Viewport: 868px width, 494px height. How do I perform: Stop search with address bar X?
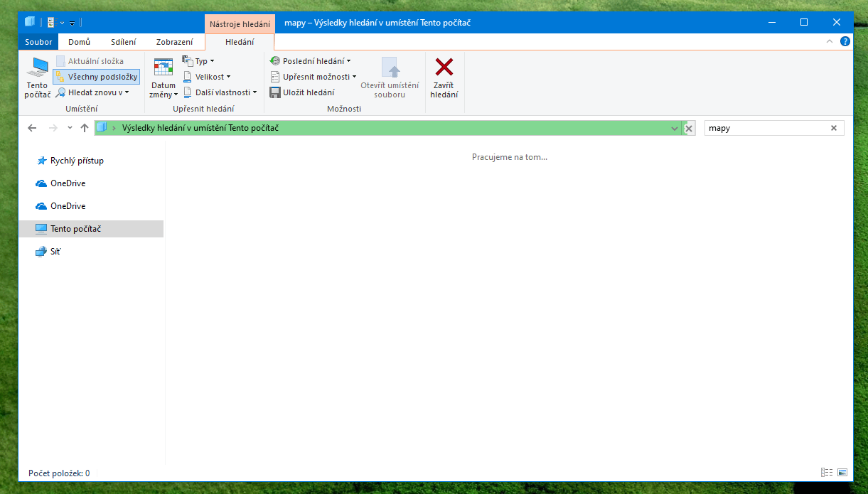(688, 128)
